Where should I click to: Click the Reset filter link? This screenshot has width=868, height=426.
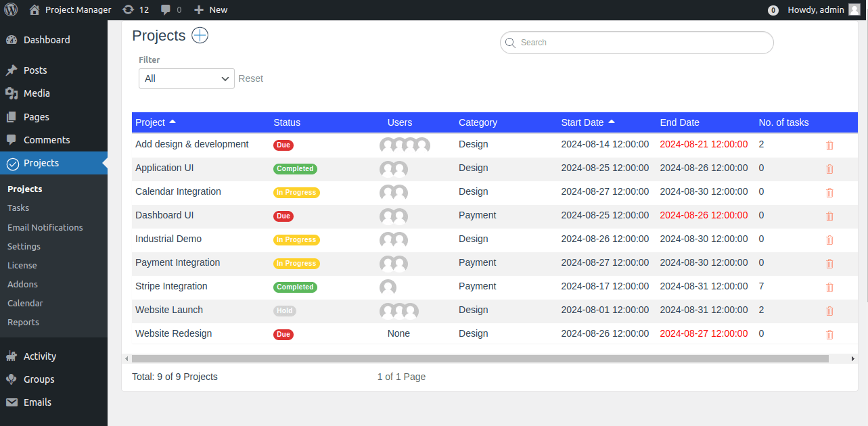250,78
